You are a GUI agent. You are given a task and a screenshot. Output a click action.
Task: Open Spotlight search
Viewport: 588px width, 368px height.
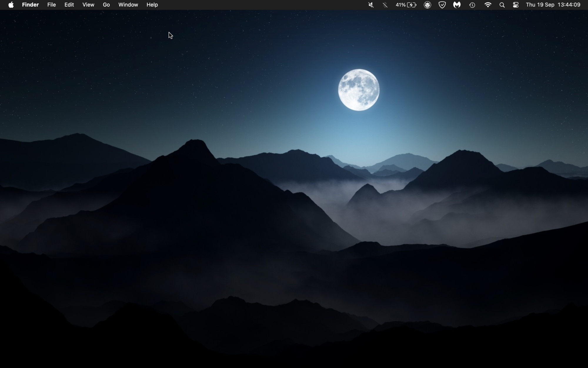click(x=502, y=5)
